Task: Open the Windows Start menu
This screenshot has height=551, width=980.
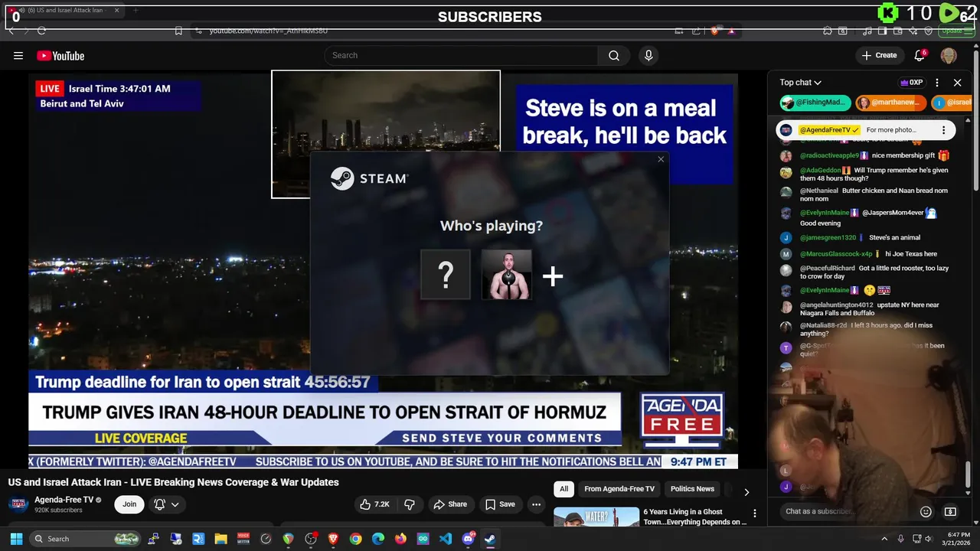Action: [16, 539]
